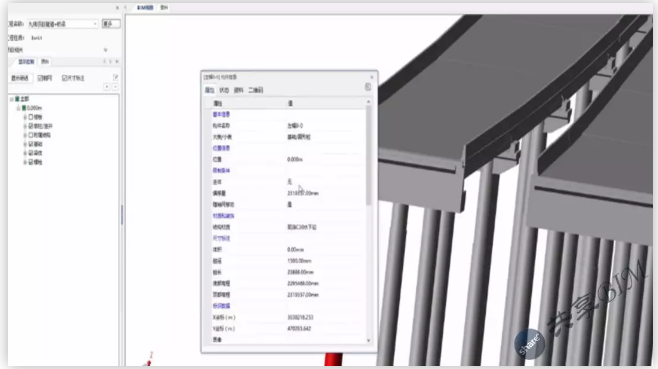
Task: Click left arrow button below edit icon
Action: pyautogui.click(x=107, y=86)
